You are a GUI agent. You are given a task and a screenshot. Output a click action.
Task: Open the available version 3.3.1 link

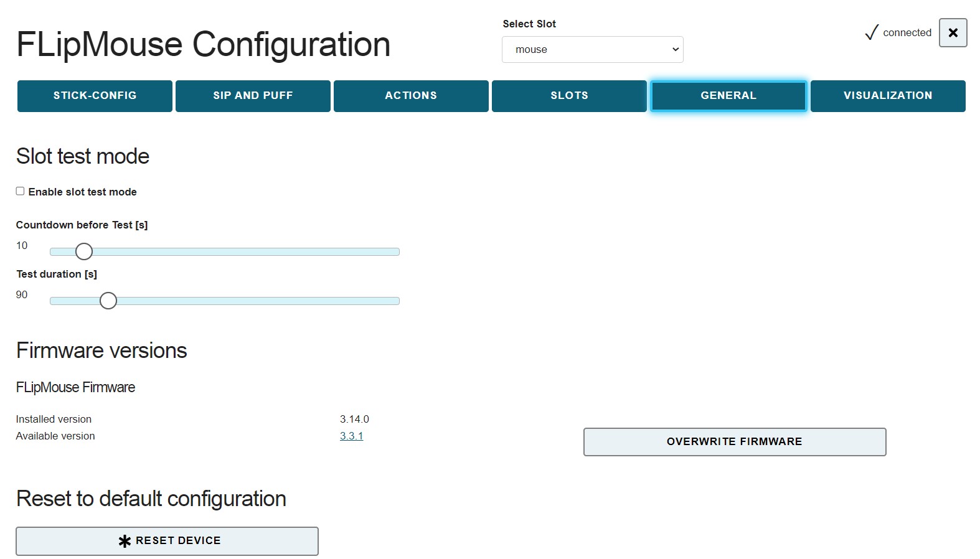point(351,436)
